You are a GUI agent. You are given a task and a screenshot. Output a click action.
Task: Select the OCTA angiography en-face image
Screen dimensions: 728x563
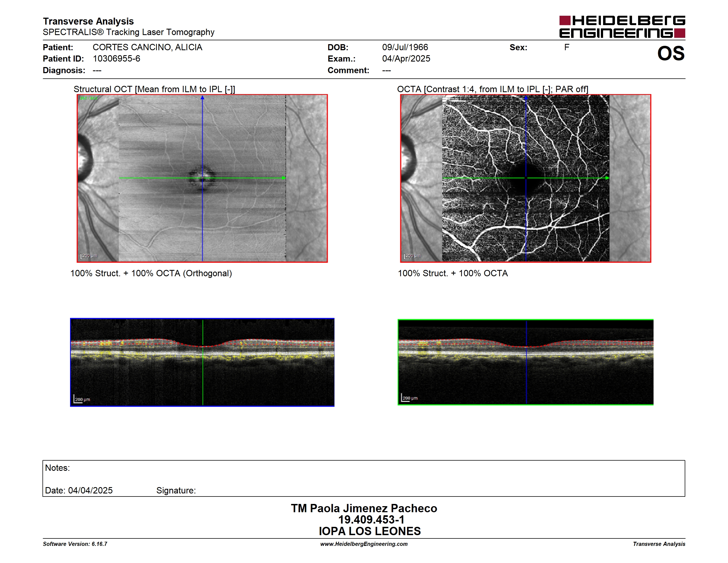(525, 179)
